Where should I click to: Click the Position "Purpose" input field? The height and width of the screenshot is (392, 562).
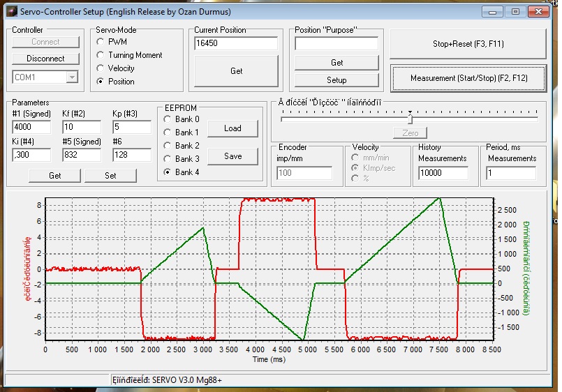(x=337, y=43)
